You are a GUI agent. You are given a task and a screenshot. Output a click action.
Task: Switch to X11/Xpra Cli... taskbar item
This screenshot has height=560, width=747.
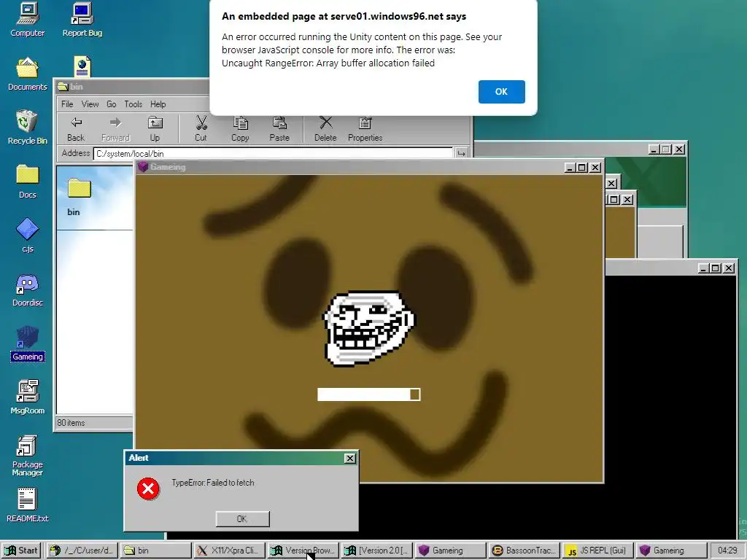coord(229,551)
